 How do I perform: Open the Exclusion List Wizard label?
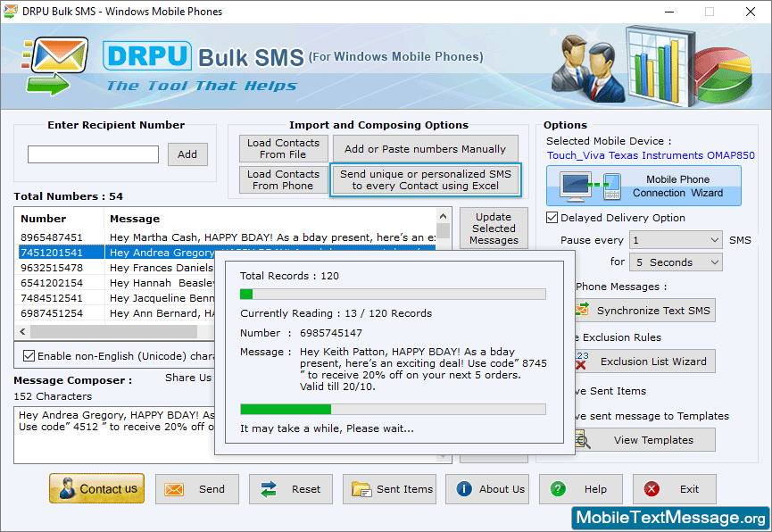coord(653,362)
